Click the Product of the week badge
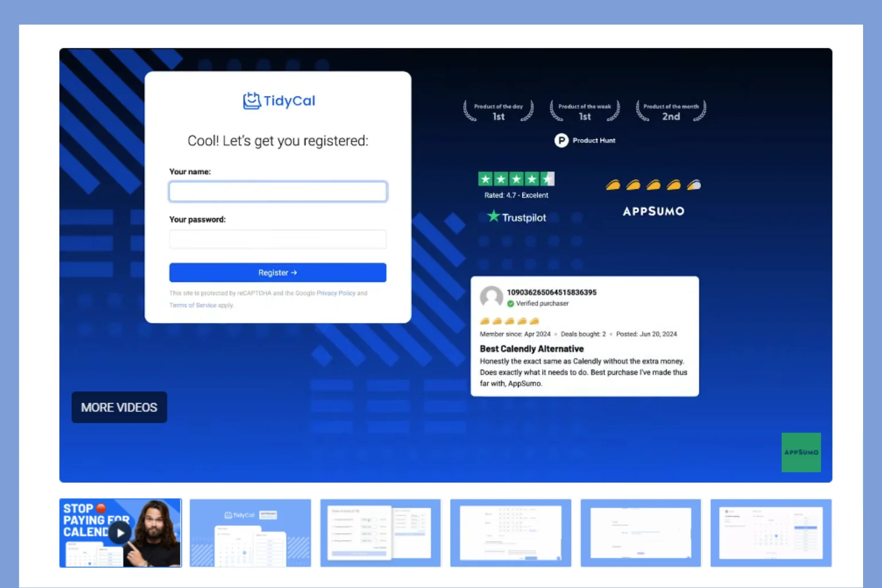This screenshot has height=588, width=882. pyautogui.click(x=585, y=111)
